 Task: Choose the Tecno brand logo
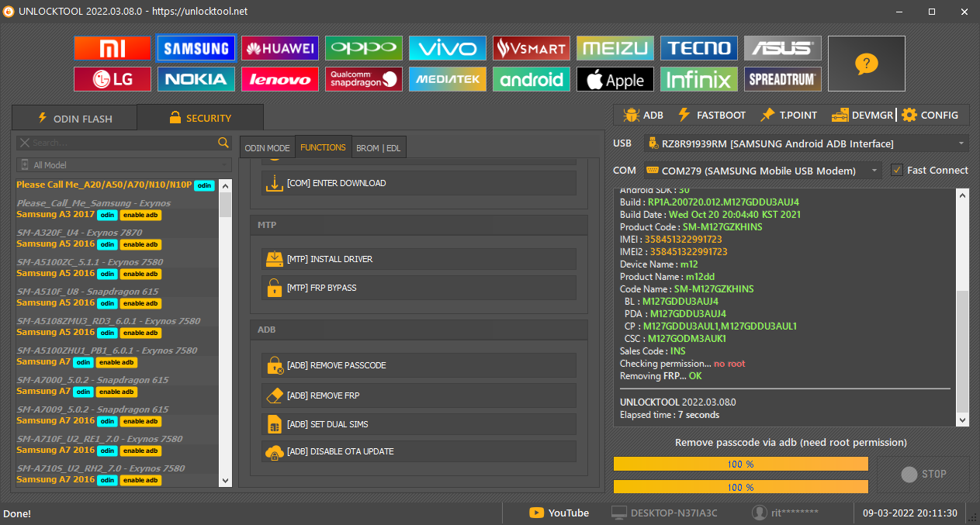point(699,48)
